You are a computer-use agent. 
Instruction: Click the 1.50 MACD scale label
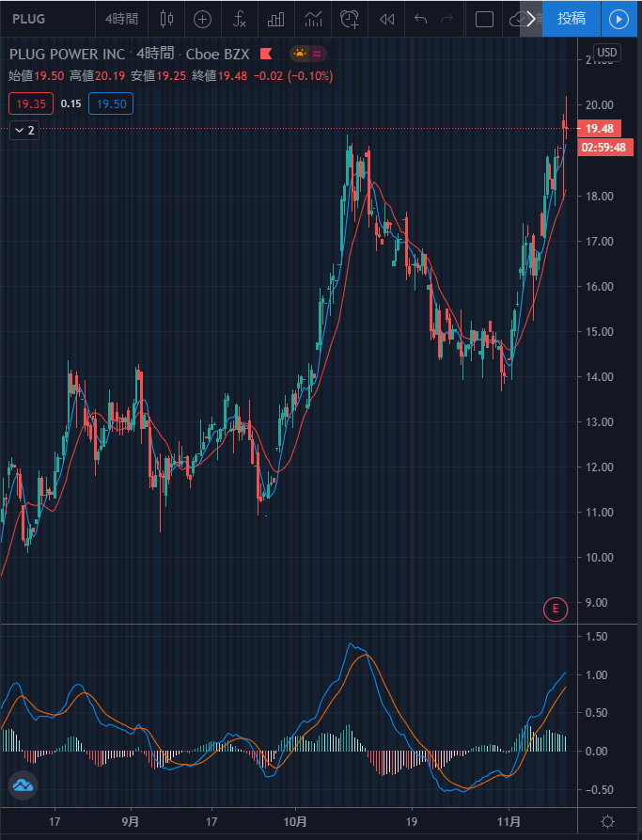(597, 637)
